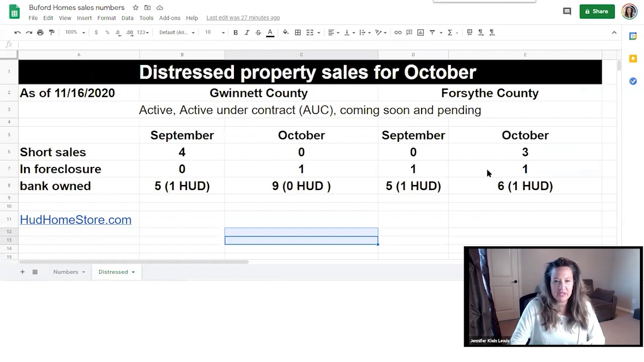Open the Functions sigma dropdown

[453, 32]
